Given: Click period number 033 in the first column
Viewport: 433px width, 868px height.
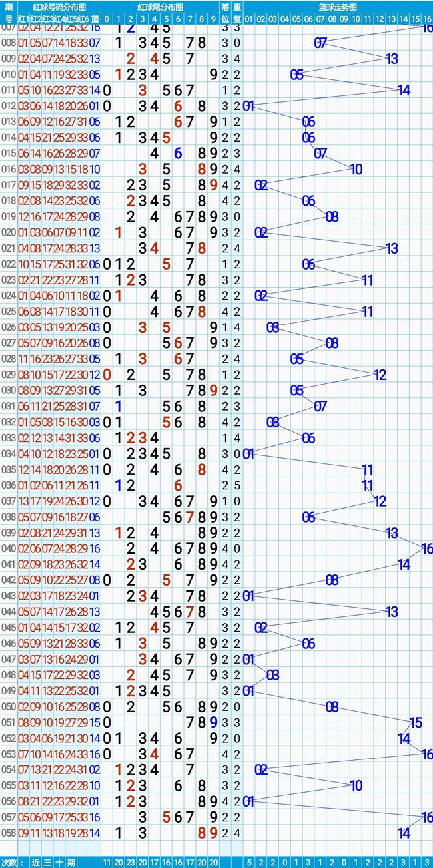Looking at the screenshot, I should tap(8, 437).
